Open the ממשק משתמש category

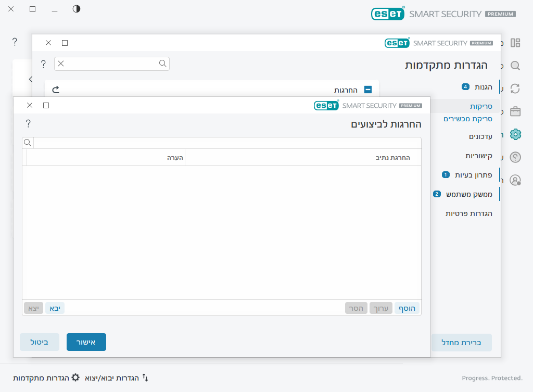point(469,194)
